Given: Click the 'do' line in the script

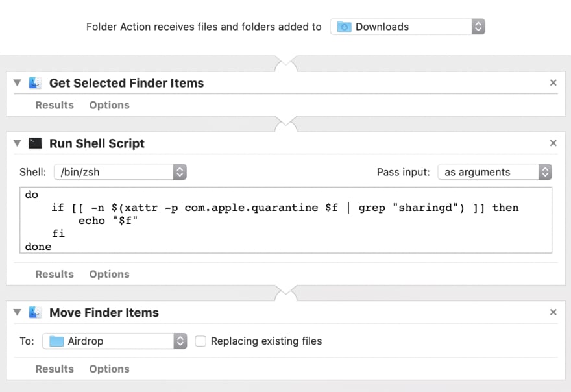Looking at the screenshot, I should [32, 195].
